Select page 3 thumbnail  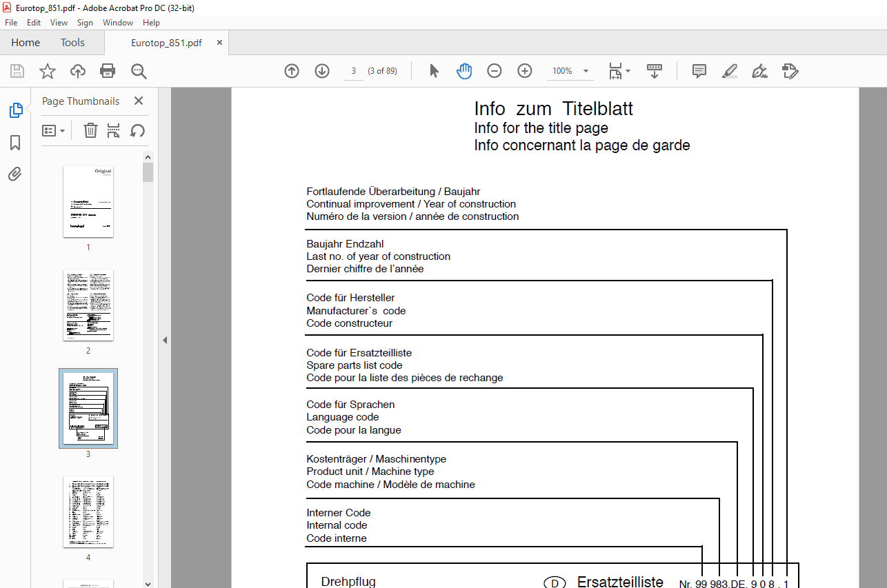click(x=88, y=408)
